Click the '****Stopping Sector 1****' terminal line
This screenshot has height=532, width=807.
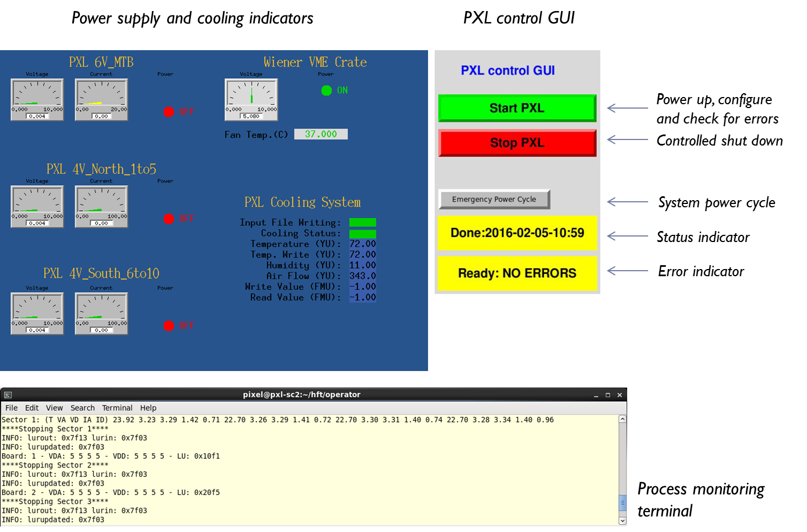[x=55, y=429]
